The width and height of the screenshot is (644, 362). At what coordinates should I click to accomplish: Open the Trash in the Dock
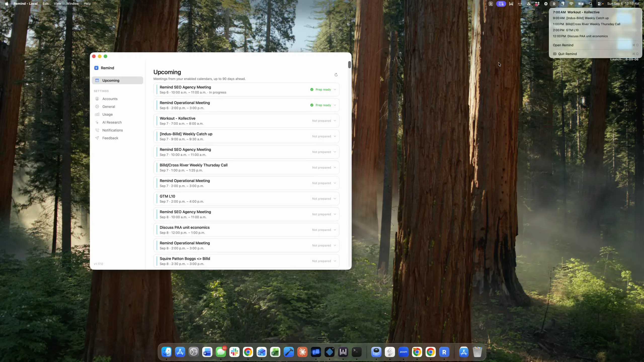tap(477, 352)
